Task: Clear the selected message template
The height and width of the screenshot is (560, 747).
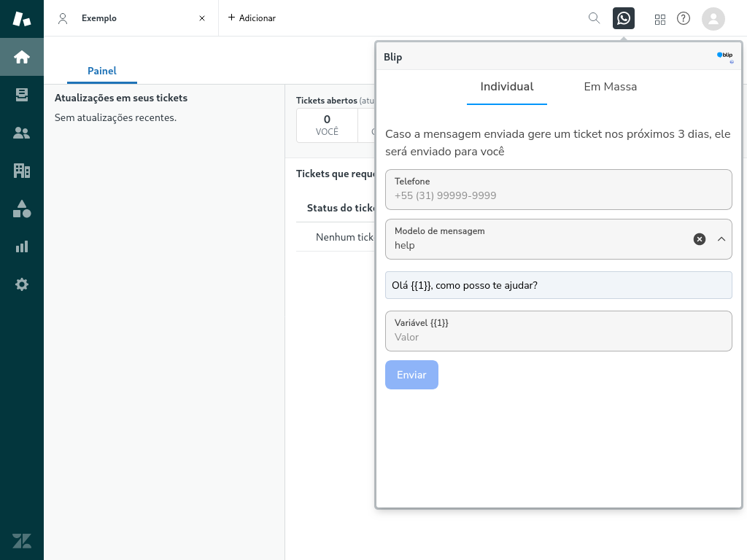Action: 700,239
